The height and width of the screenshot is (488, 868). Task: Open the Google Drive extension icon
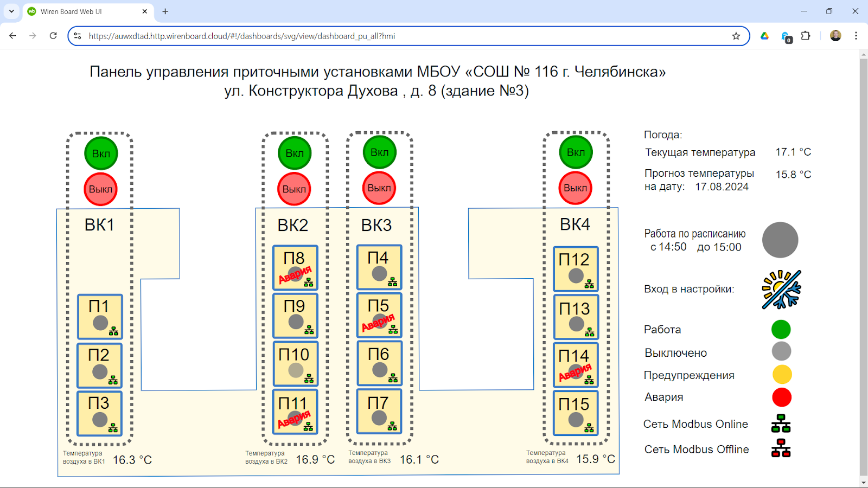coord(764,36)
